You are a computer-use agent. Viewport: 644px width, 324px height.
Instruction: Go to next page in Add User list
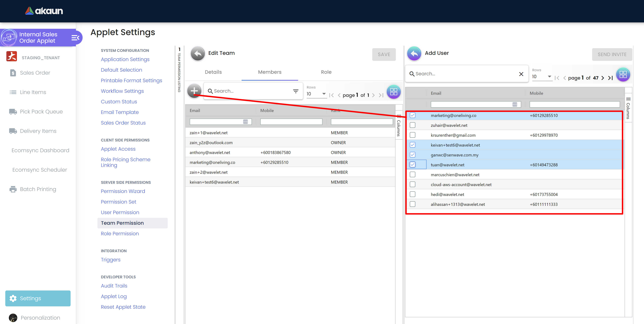point(603,78)
